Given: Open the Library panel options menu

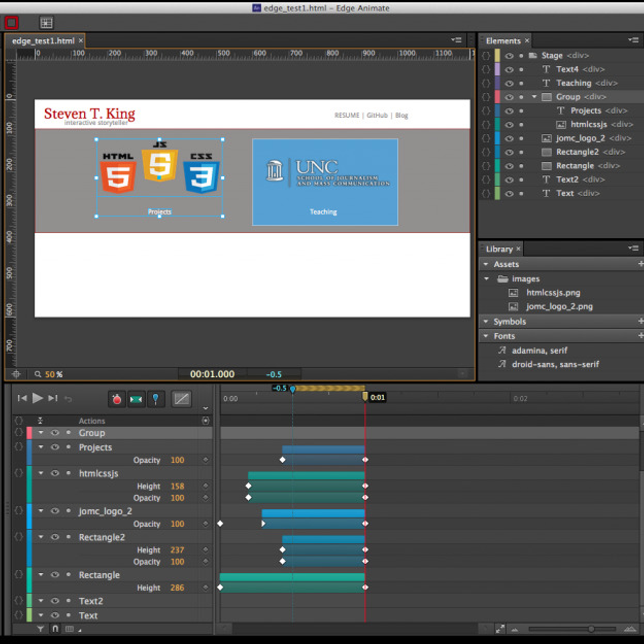Looking at the screenshot, I should [x=634, y=248].
